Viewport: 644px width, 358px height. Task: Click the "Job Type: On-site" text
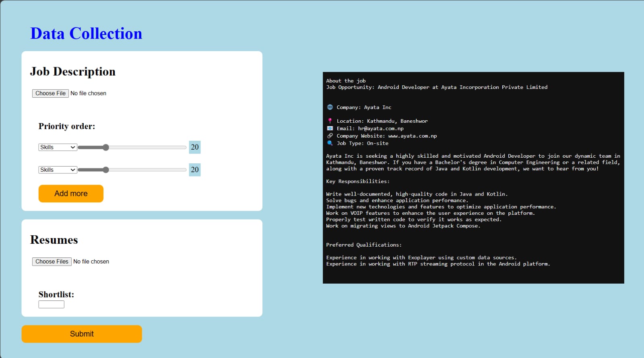point(362,143)
